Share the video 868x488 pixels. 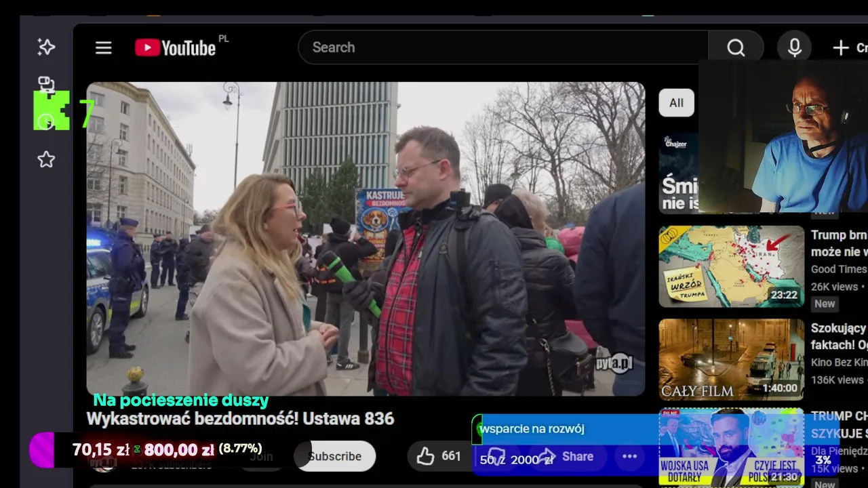coord(568,456)
